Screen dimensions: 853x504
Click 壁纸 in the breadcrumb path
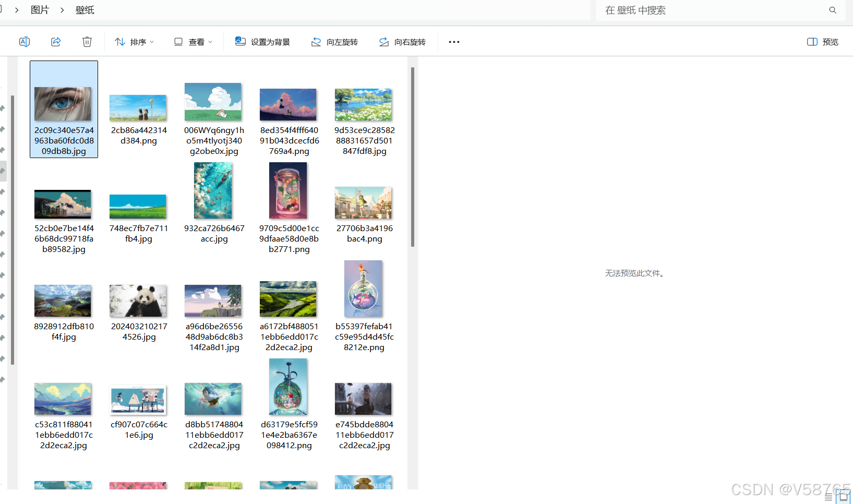point(85,10)
